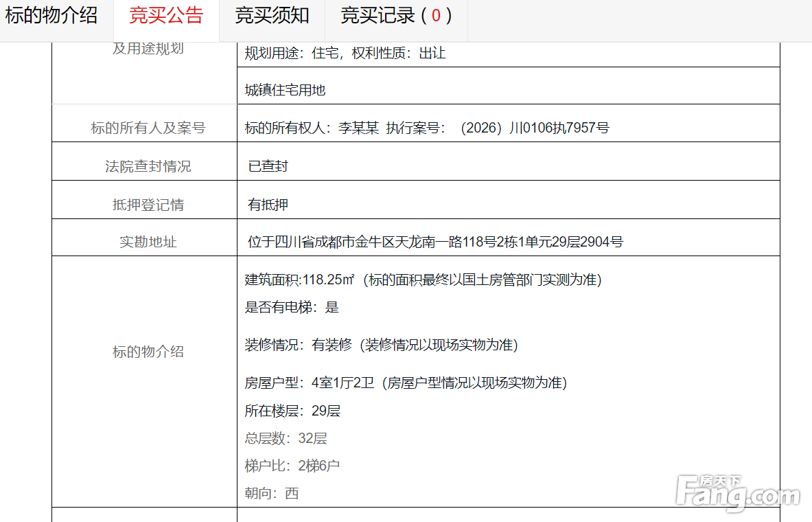The width and height of the screenshot is (812, 522).
Task: Click the 总层数：32层 line
Action: point(286,438)
